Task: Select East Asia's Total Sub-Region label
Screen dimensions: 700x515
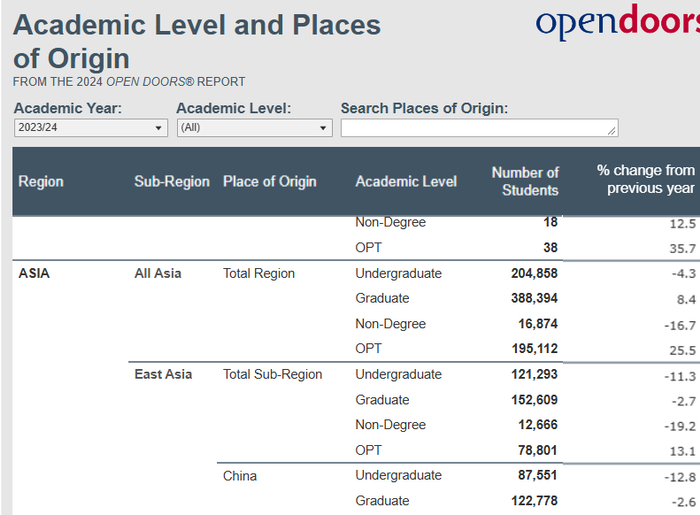Action: (x=272, y=374)
